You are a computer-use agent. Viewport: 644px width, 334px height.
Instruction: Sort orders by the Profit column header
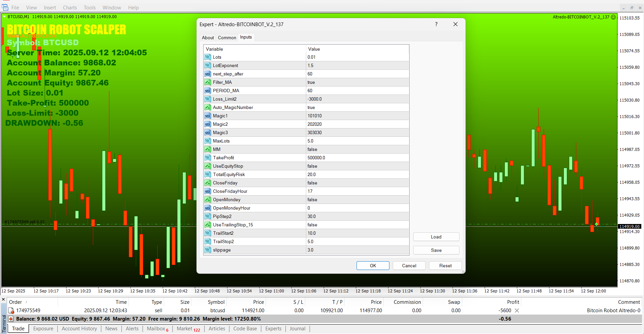[x=513, y=302]
